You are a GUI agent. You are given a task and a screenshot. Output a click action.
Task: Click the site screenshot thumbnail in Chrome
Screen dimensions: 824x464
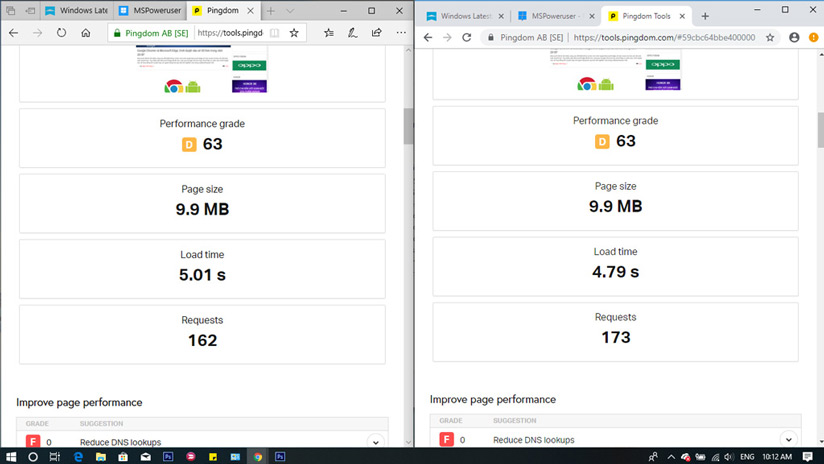(615, 70)
